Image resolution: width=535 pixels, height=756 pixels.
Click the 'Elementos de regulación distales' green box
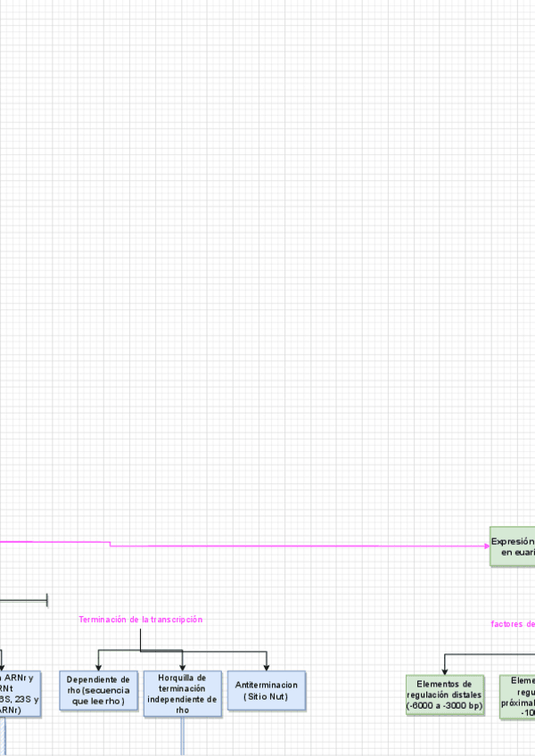[444, 694]
